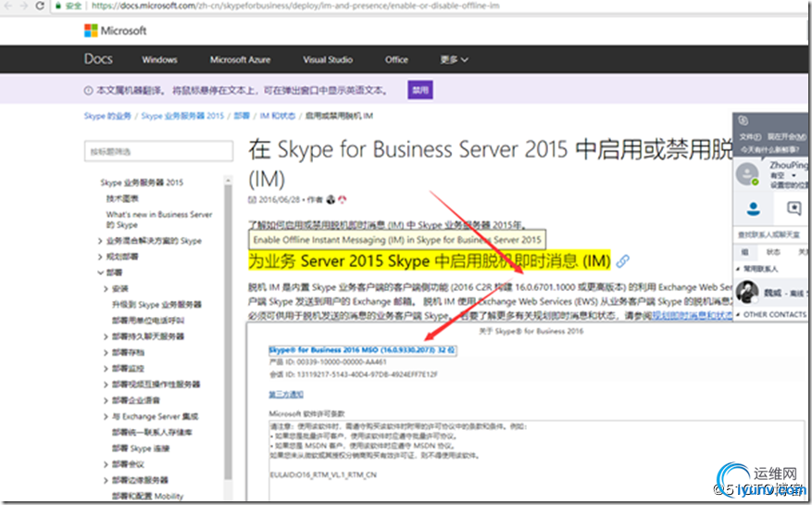Open the Office nav item
The image size is (812, 505).
point(396,59)
